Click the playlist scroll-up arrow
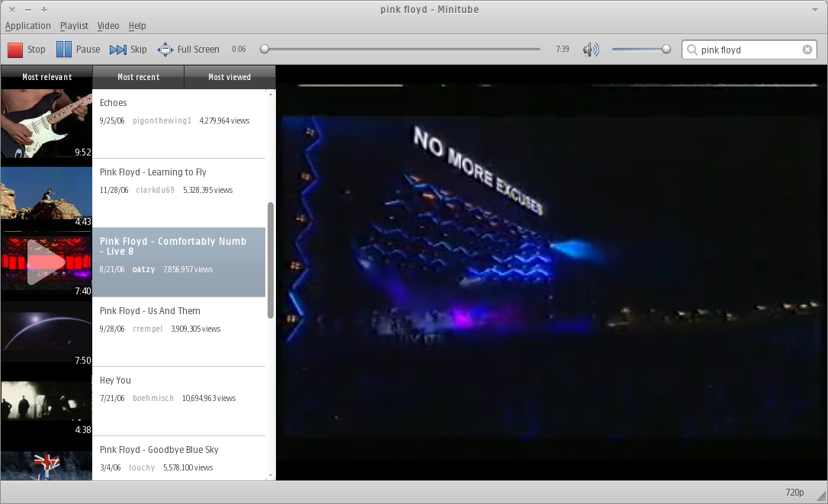828x504 pixels. [271, 94]
